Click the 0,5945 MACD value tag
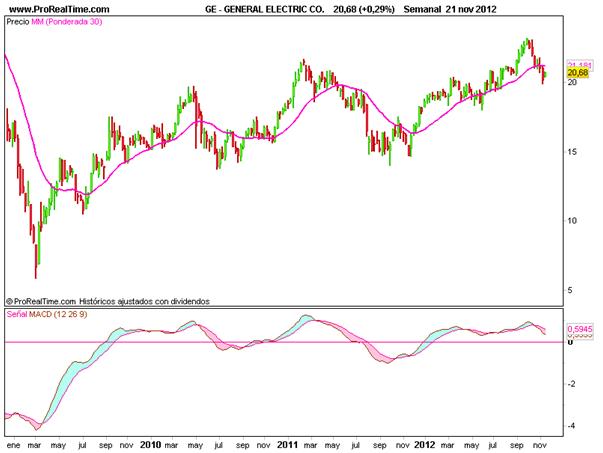 coord(580,329)
